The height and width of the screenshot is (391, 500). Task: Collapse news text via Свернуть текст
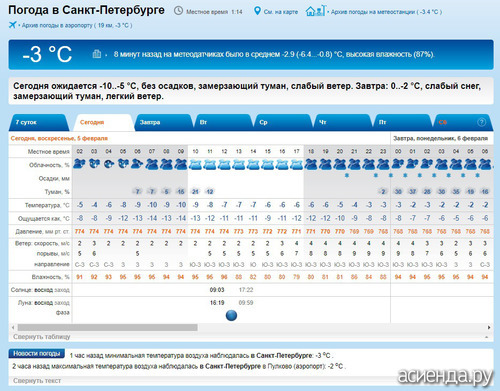[x=37, y=380]
